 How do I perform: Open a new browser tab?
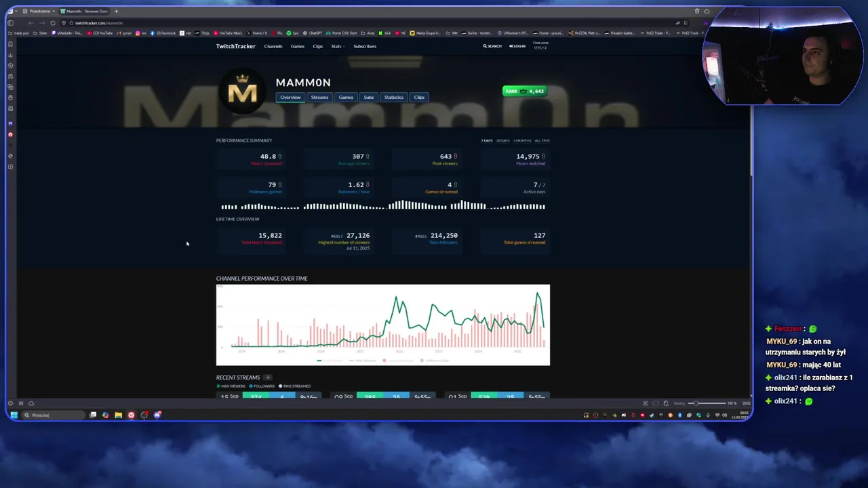116,11
